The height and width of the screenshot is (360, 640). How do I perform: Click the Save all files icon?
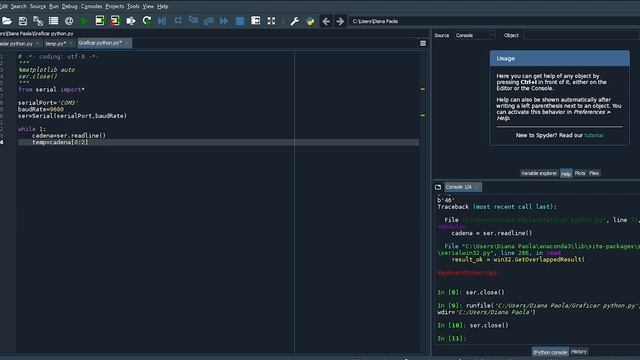pos(38,21)
